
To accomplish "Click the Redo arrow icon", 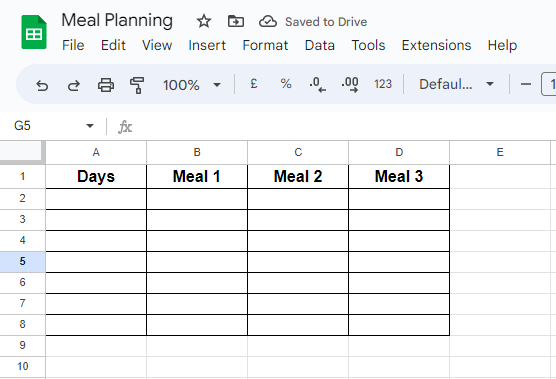I will pos(74,85).
